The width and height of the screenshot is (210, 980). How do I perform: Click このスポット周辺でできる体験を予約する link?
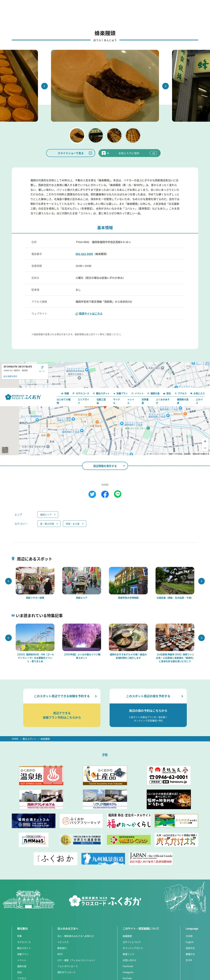[x=62, y=696]
